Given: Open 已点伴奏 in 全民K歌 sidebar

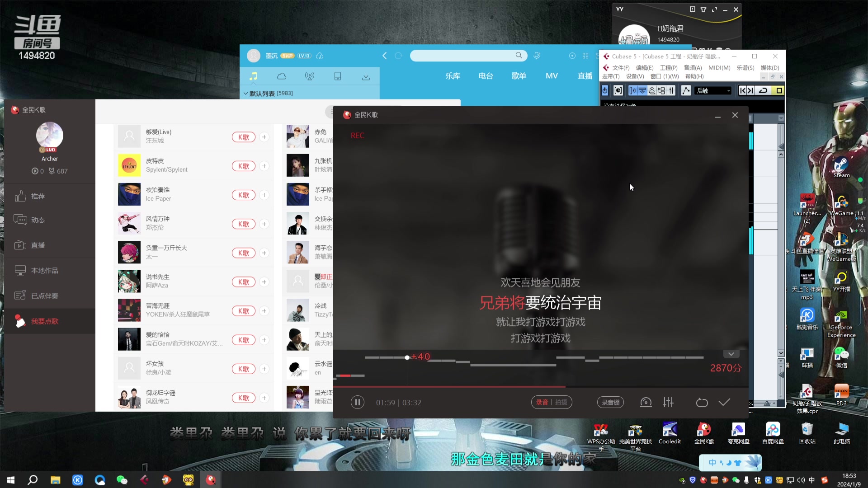Looking at the screenshot, I should (50, 296).
